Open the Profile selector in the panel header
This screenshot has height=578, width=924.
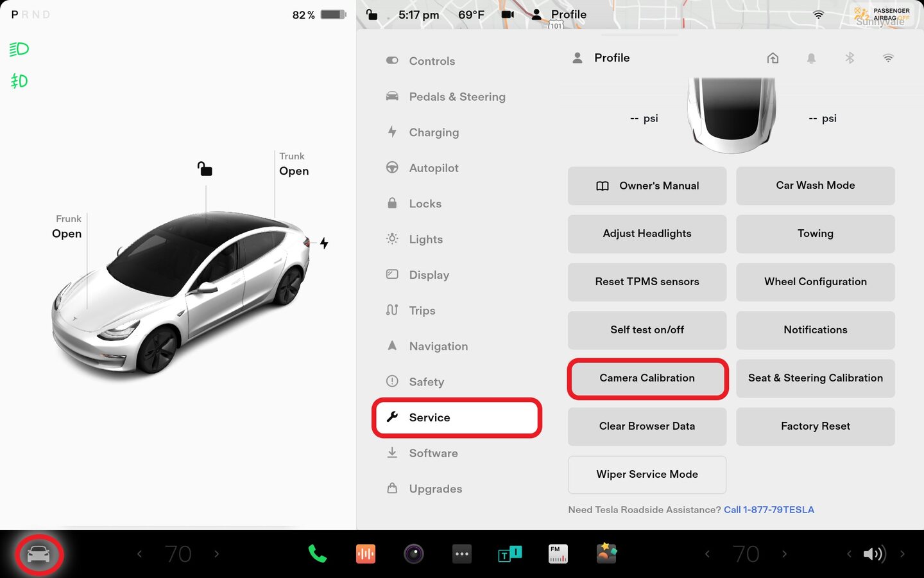[601, 58]
